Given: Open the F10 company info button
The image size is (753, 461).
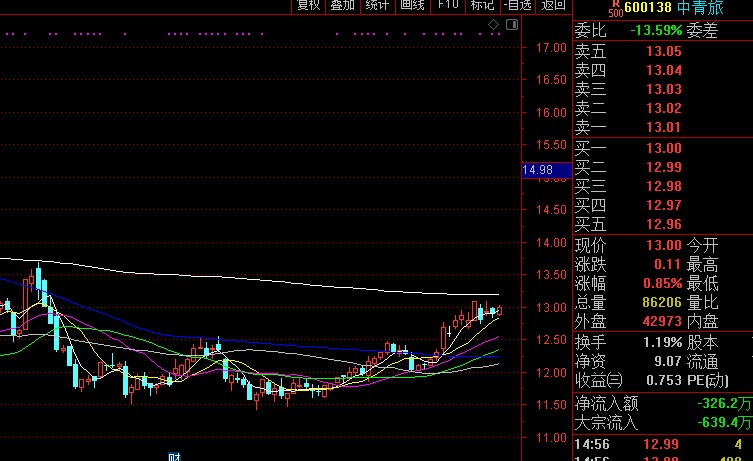Looking at the screenshot, I should coord(448,5).
